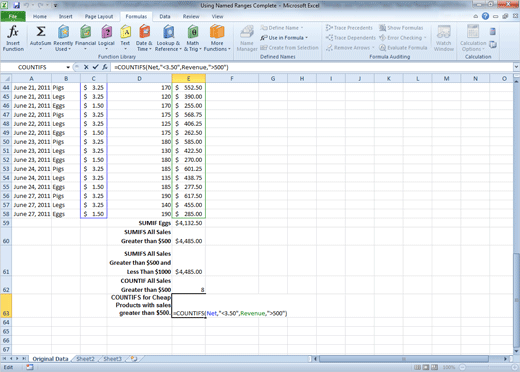Confirm the formula with the checkmark
The width and height of the screenshot is (520, 372).
[x=95, y=67]
